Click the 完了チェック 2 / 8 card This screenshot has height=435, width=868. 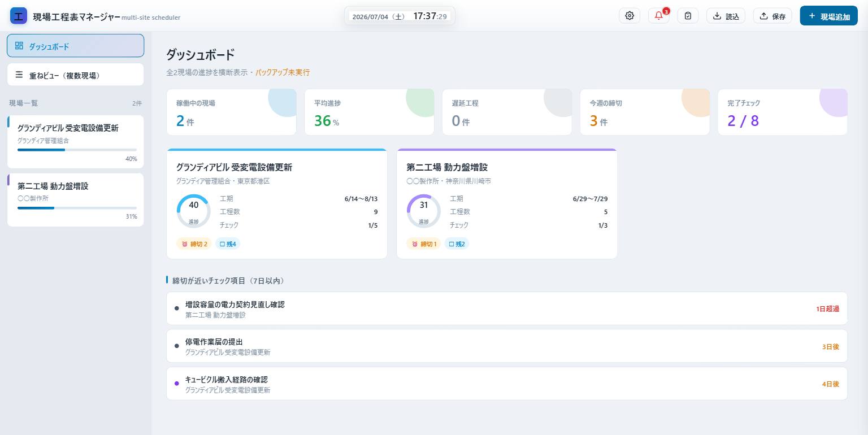point(783,112)
